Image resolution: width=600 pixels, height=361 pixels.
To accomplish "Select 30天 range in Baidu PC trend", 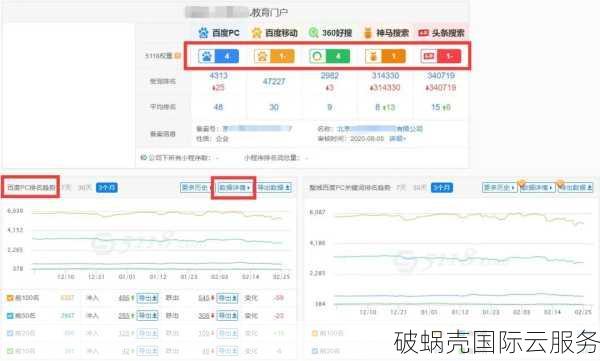I will pos(85,188).
